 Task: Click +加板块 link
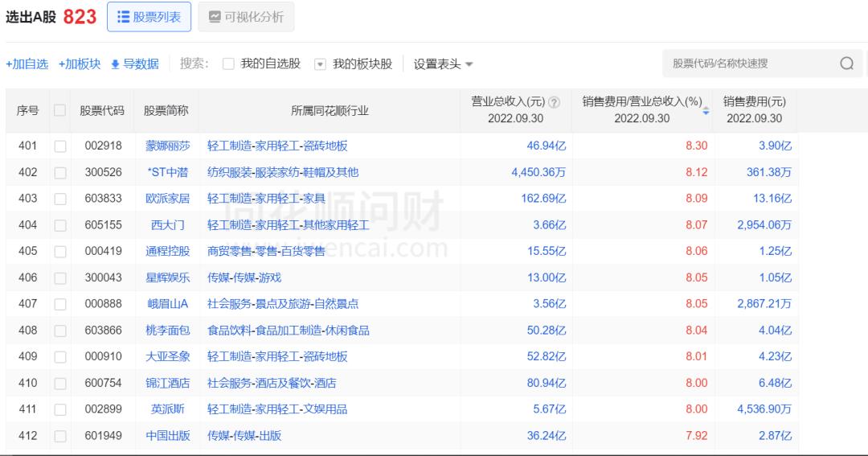coord(80,64)
